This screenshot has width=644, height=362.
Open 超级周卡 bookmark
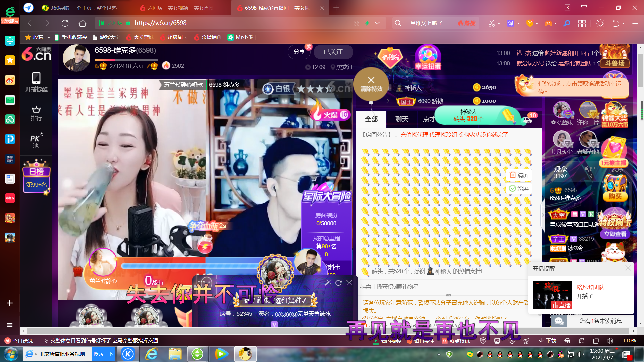pyautogui.click(x=174, y=37)
